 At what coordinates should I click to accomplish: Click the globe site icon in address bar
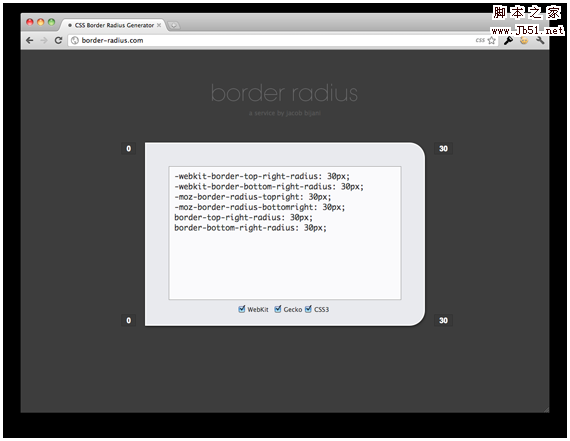(x=75, y=40)
